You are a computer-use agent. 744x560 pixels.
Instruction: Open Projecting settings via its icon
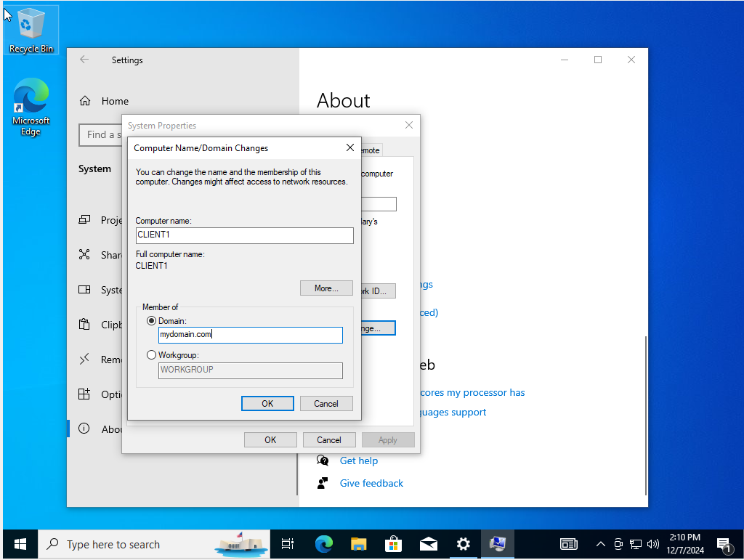84,219
